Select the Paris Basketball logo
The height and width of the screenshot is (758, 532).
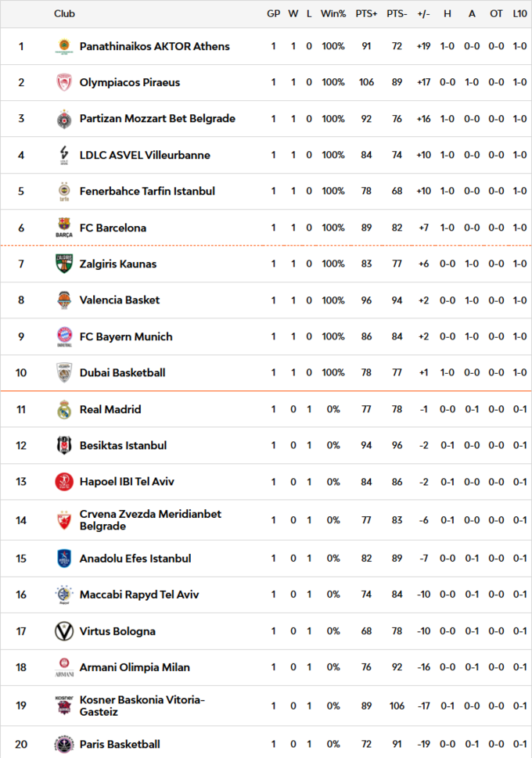click(x=64, y=745)
